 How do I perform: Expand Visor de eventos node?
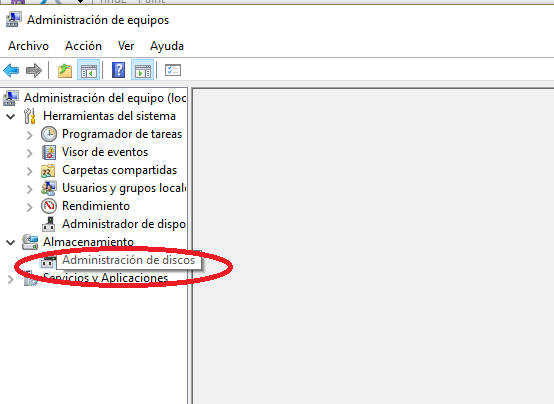point(30,153)
